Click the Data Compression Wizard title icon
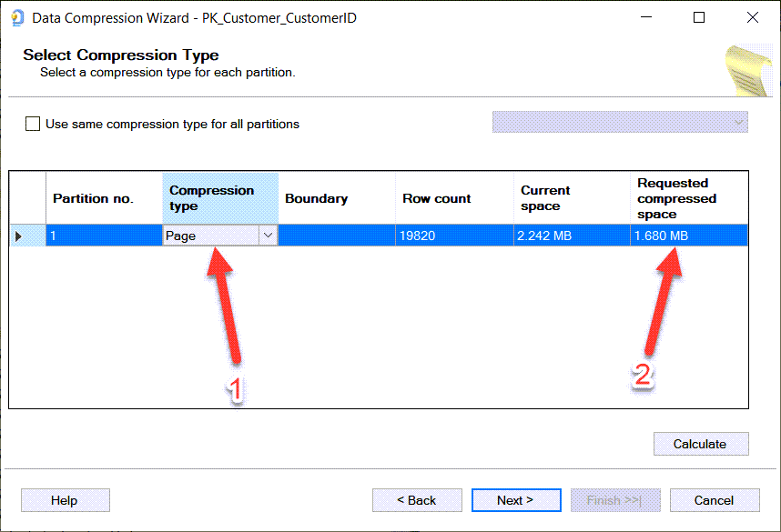 click(17, 18)
